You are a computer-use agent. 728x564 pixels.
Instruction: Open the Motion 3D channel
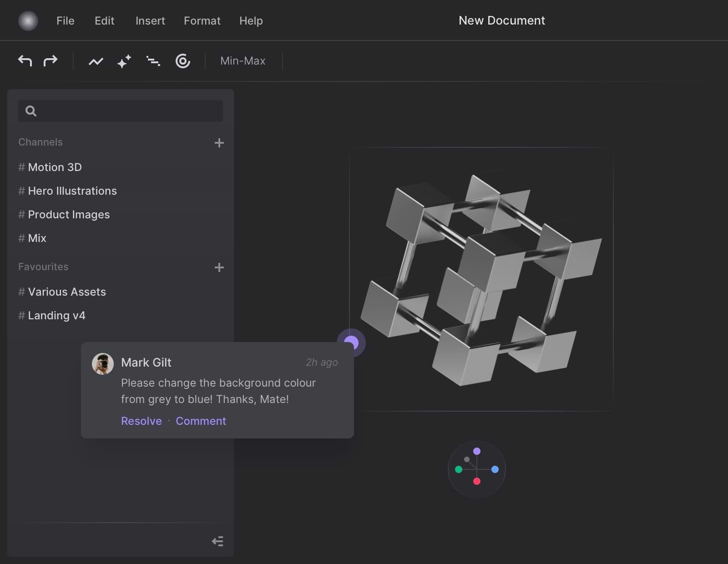(x=55, y=167)
